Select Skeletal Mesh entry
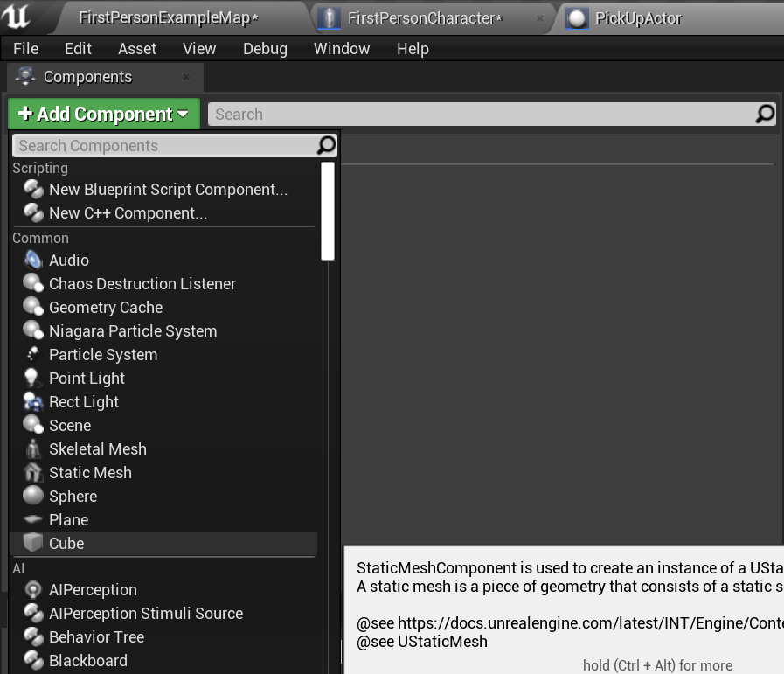The height and width of the screenshot is (674, 784). [x=163, y=448]
